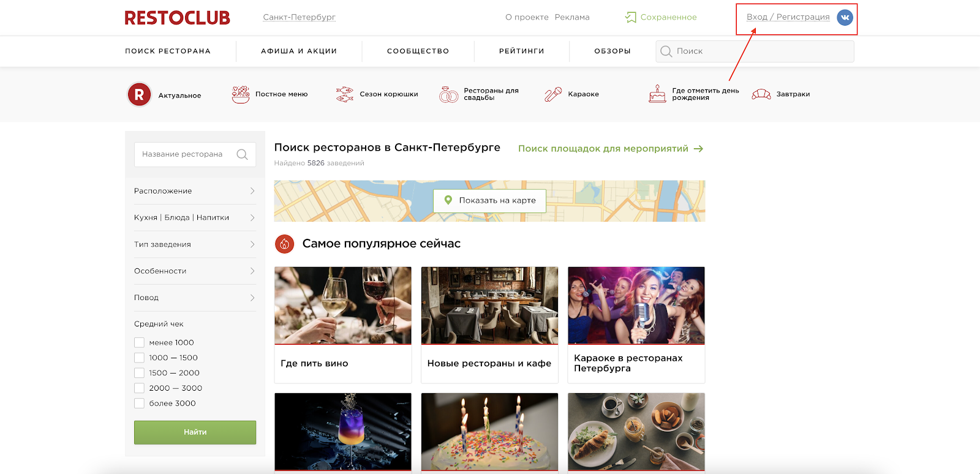Image resolution: width=980 pixels, height=474 pixels.
Task: Click the green Найти button
Action: (195, 432)
